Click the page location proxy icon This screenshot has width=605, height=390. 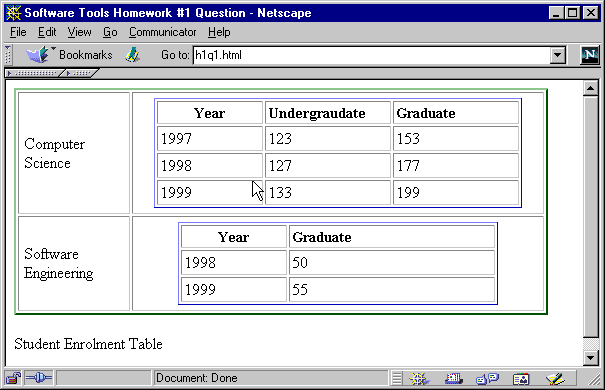(132, 55)
